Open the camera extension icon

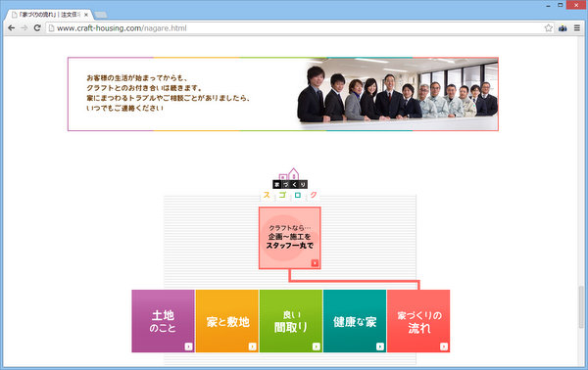563,28
